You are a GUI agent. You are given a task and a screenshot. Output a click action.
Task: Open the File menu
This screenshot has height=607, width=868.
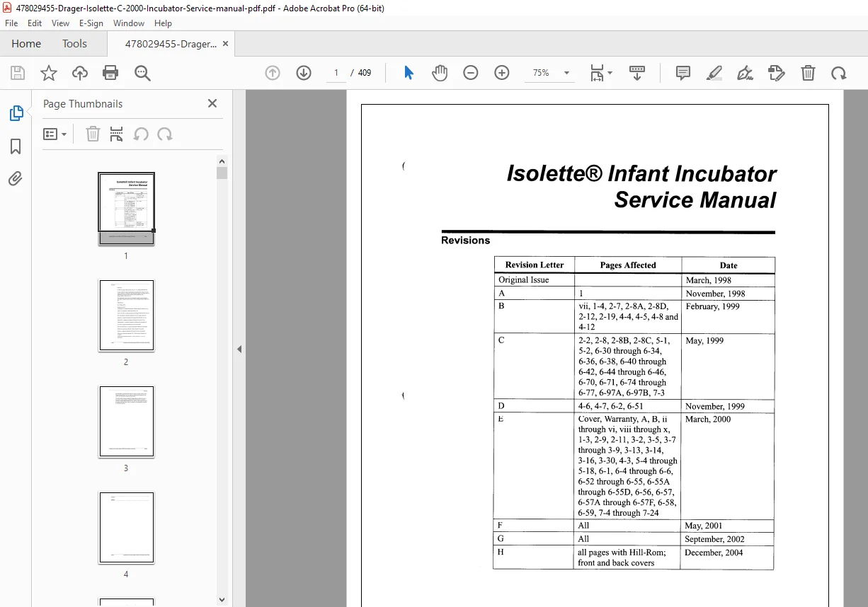[x=11, y=23]
